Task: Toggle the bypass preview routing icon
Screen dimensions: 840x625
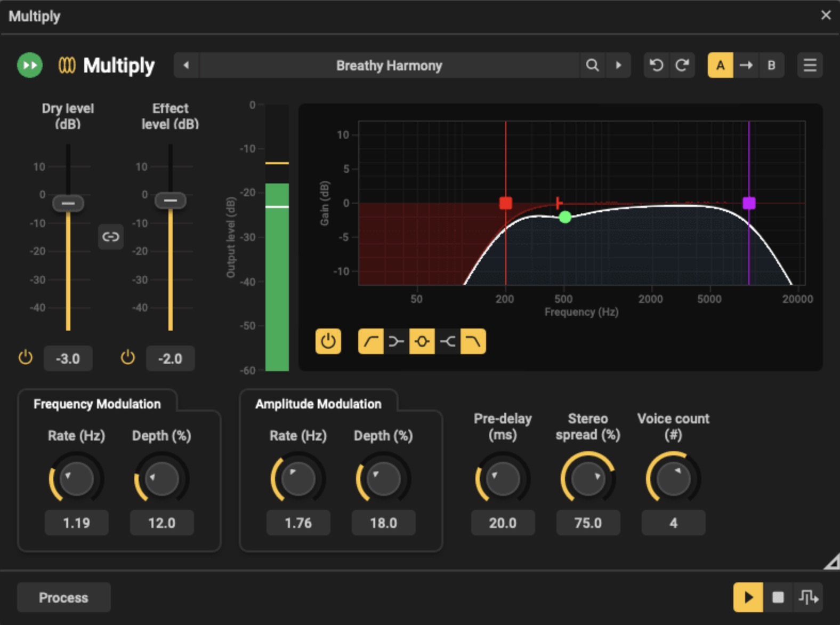Action: point(809,597)
